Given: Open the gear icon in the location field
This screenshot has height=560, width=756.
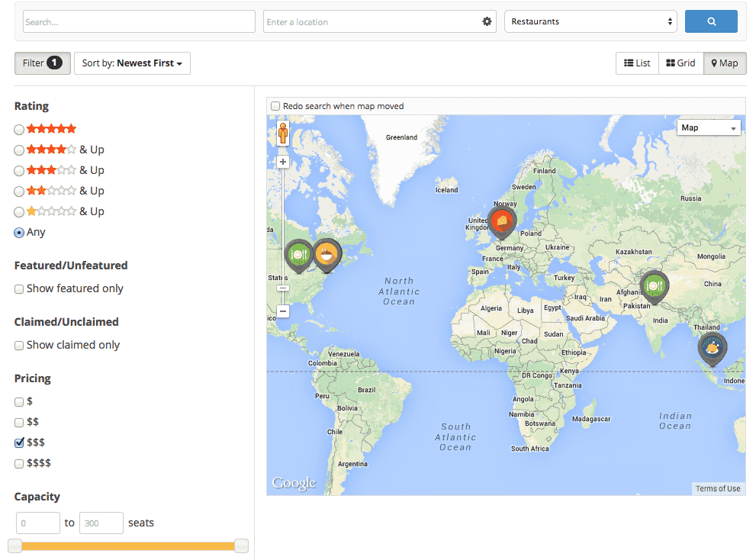Looking at the screenshot, I should (x=487, y=21).
